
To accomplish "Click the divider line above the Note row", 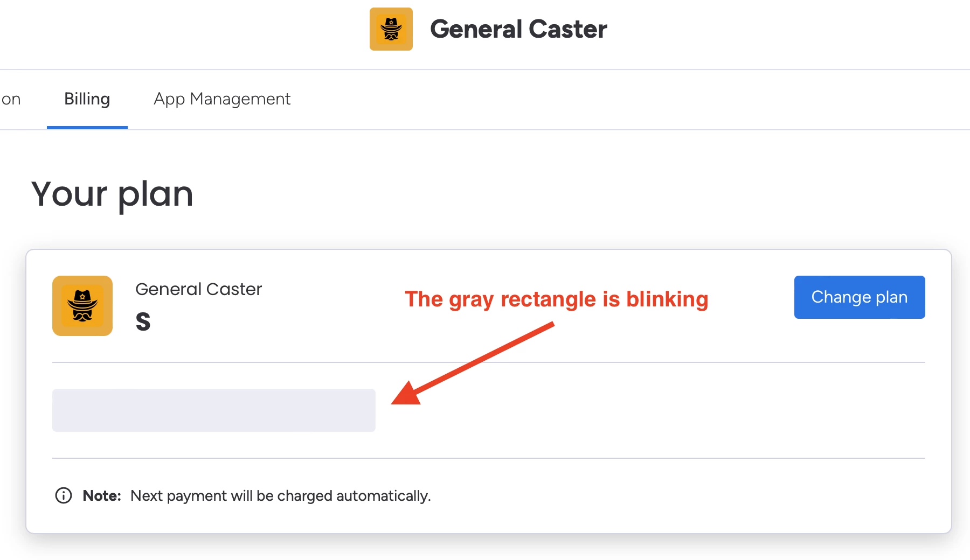I will pyautogui.click(x=489, y=458).
